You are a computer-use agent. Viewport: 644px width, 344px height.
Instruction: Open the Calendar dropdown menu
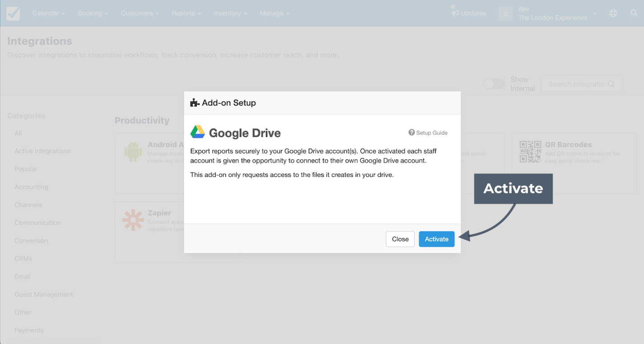[48, 14]
